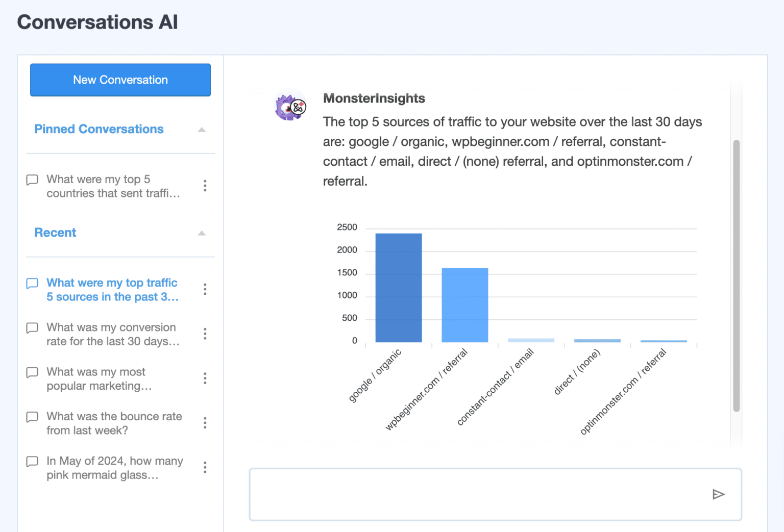The width and height of the screenshot is (784, 532).
Task: Select the conversion rate conversation
Action: pos(111,334)
